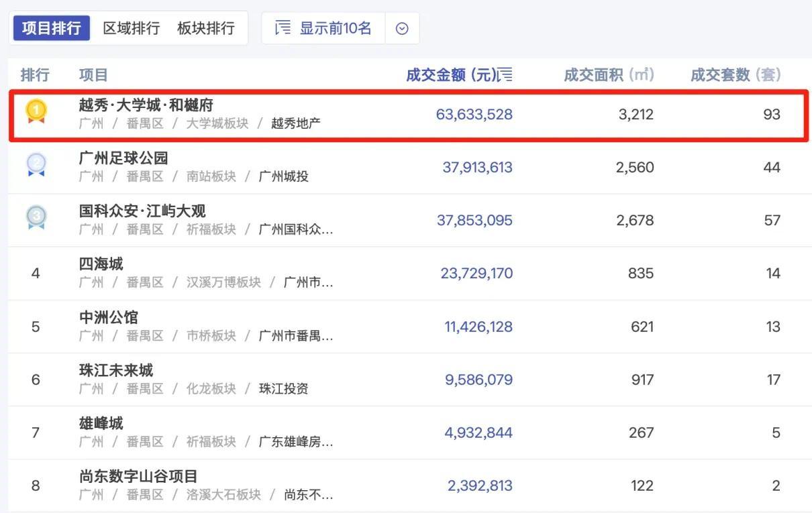Open the circled chevron dropdown beside 显示前10名
812x513 pixels.
pyautogui.click(x=401, y=27)
